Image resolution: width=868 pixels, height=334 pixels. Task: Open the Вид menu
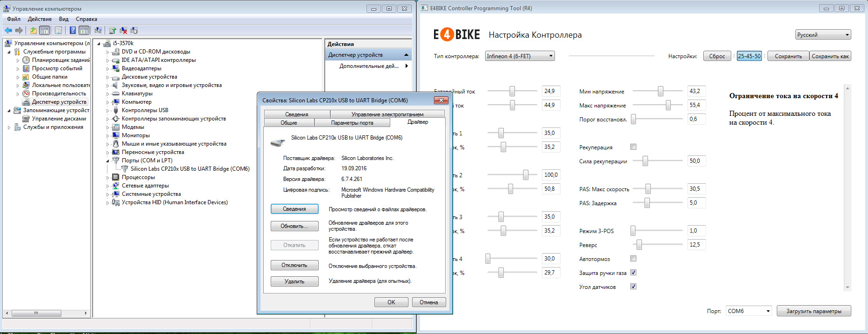pyautogui.click(x=64, y=19)
